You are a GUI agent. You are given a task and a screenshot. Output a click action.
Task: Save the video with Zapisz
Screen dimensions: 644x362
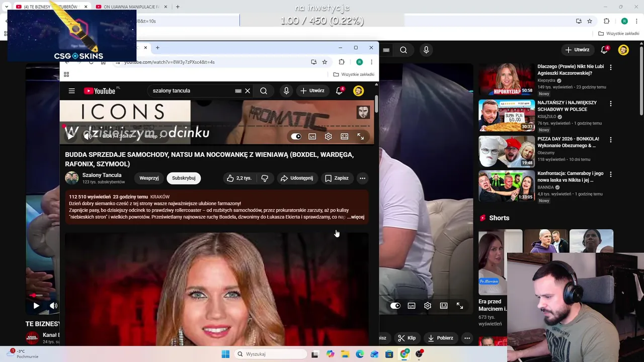[337, 178]
